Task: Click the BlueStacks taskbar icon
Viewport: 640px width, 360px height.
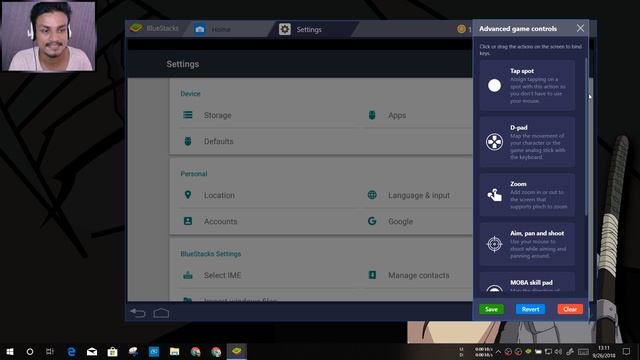Action: pyautogui.click(x=237, y=351)
